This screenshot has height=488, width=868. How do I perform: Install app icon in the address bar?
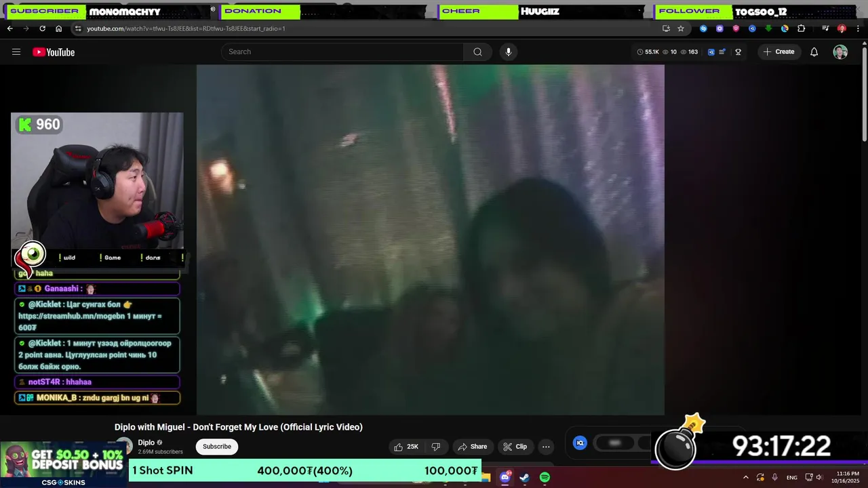tap(666, 28)
